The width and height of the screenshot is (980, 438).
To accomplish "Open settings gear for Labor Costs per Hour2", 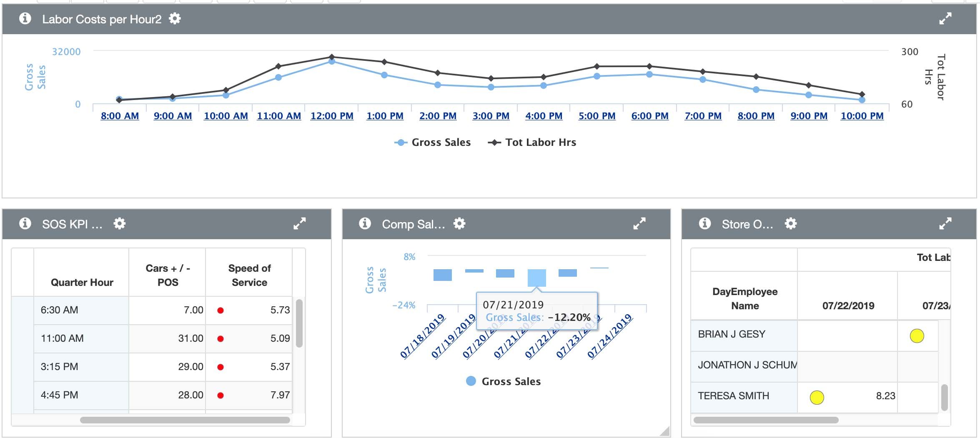I will 175,18.
